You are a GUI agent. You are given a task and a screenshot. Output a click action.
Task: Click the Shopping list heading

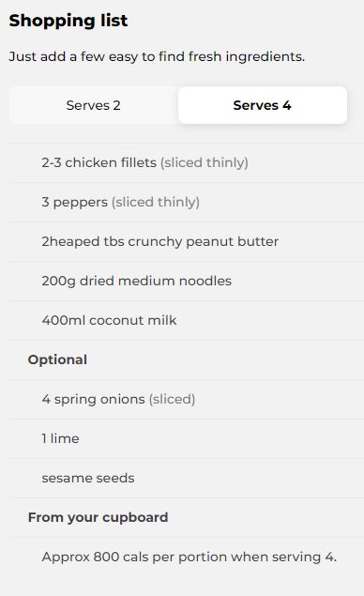click(68, 21)
